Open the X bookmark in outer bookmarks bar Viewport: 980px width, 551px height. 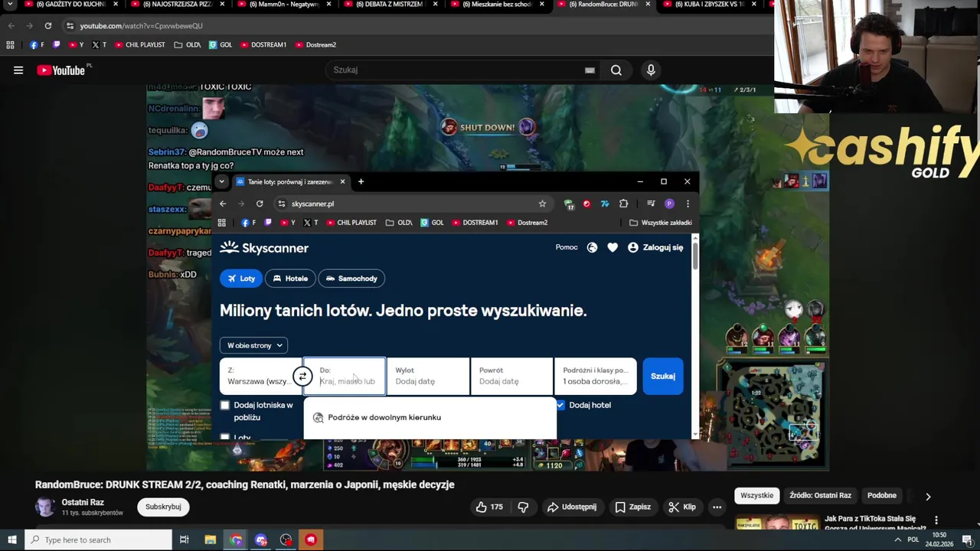click(99, 44)
